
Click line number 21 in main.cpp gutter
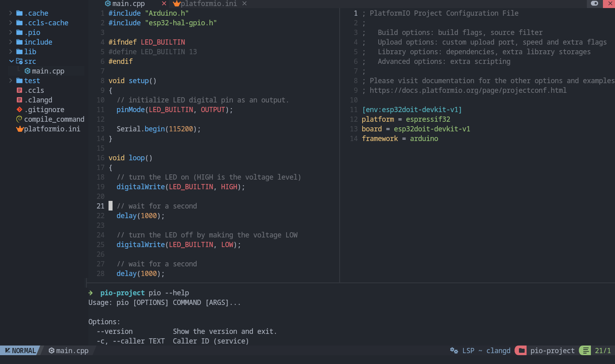(x=100, y=206)
